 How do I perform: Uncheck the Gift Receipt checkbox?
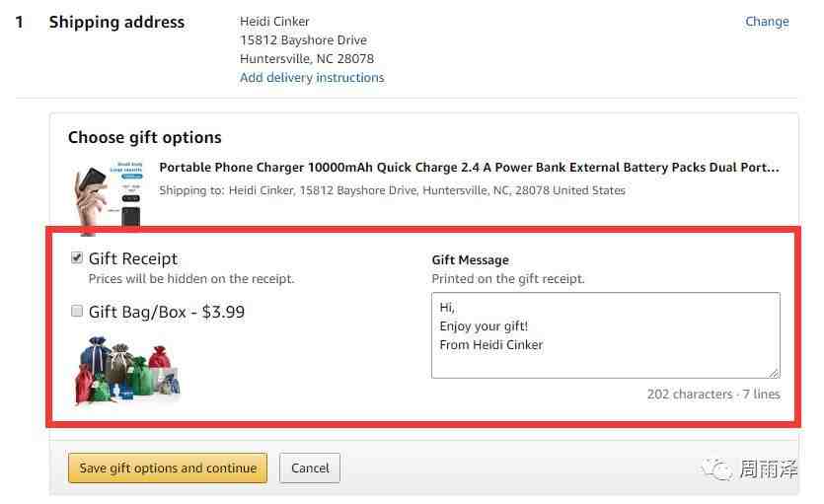point(77,258)
